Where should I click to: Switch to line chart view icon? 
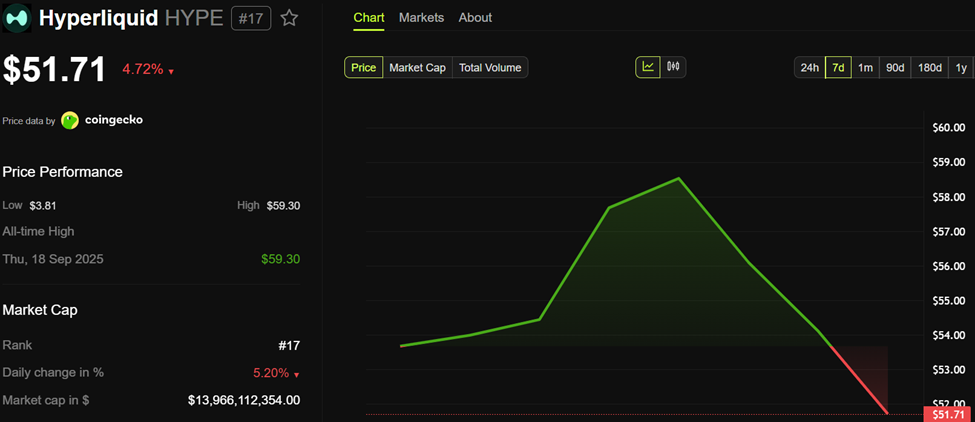(x=648, y=67)
